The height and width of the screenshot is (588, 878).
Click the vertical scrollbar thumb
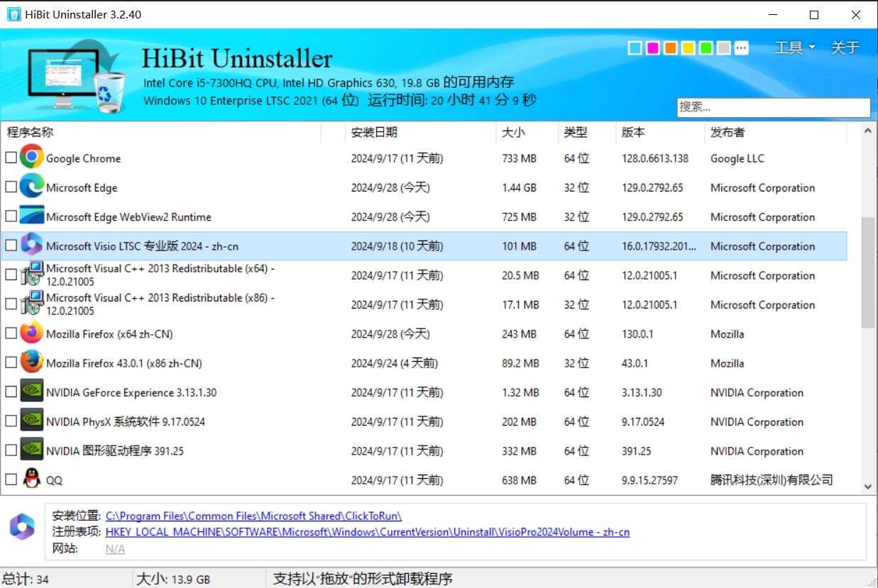[867, 272]
